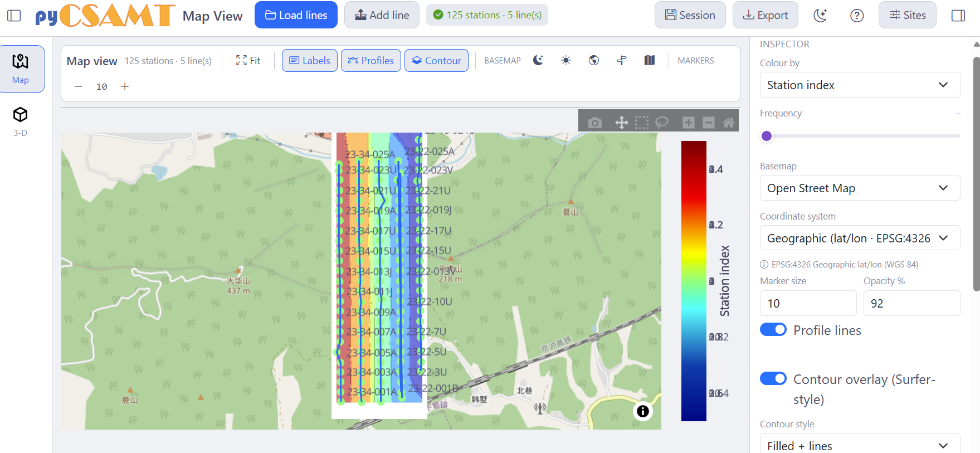Toggle the right inspector panel icon
980x453 pixels.
[x=958, y=16]
